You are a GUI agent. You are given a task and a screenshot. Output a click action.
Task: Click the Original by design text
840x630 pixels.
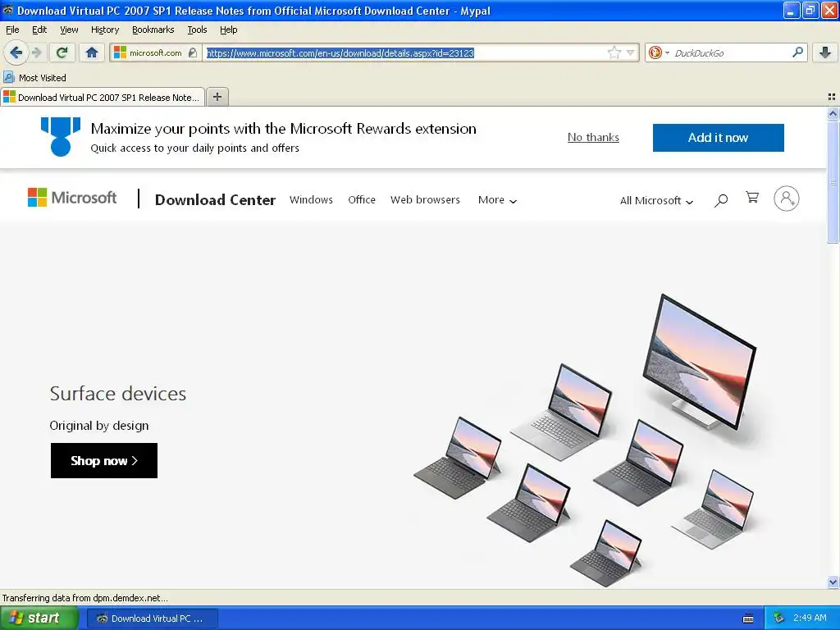click(x=99, y=426)
